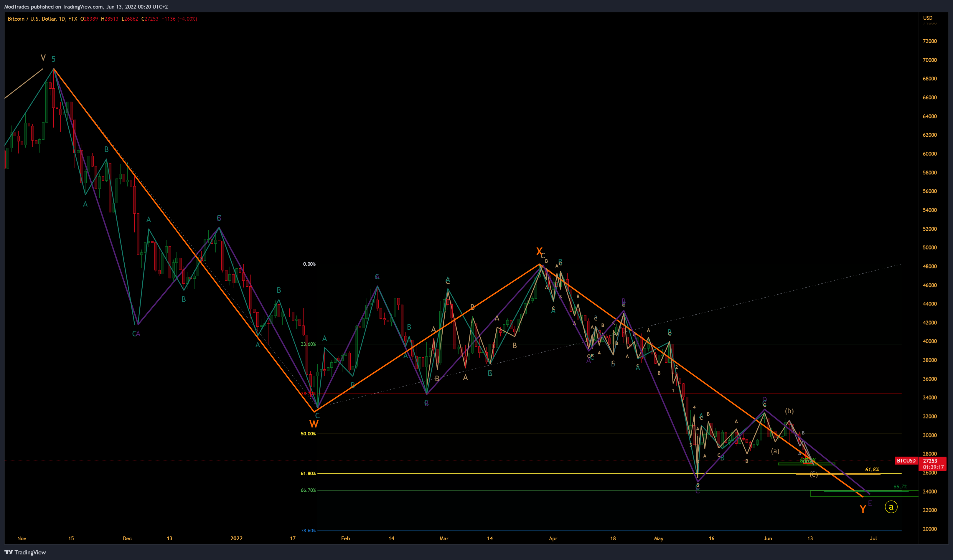Click 68000 on the price axis
Screen dimensions: 953x560
929,79
